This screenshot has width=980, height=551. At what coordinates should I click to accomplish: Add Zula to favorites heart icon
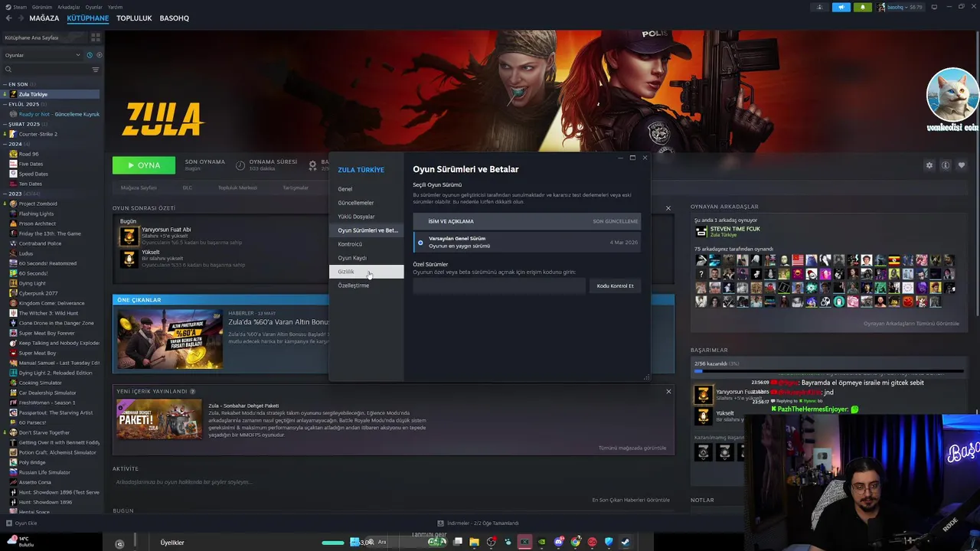point(962,165)
